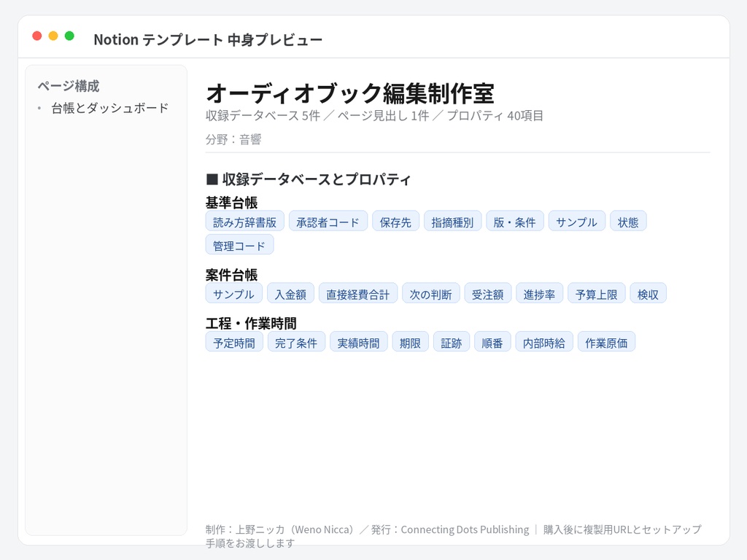The width and height of the screenshot is (747, 560).
Task: Click the yellow minimize window button
Action: tap(53, 36)
